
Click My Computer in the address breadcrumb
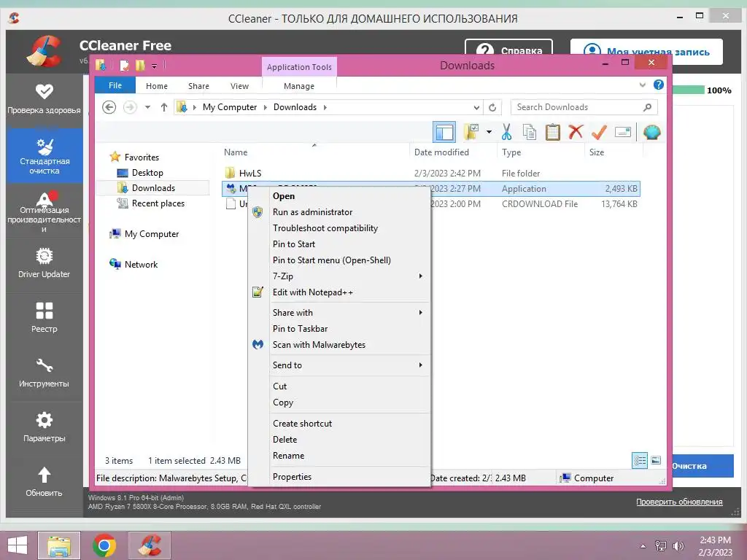tap(230, 107)
